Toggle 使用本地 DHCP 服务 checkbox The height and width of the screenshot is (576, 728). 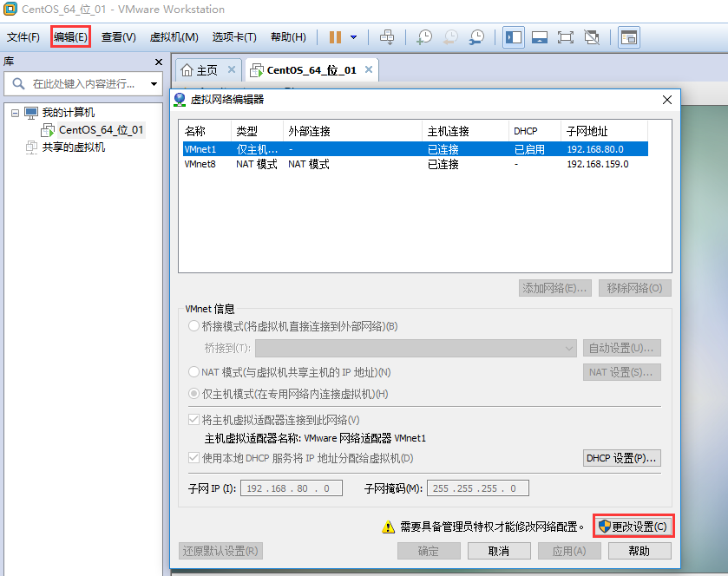point(193,458)
